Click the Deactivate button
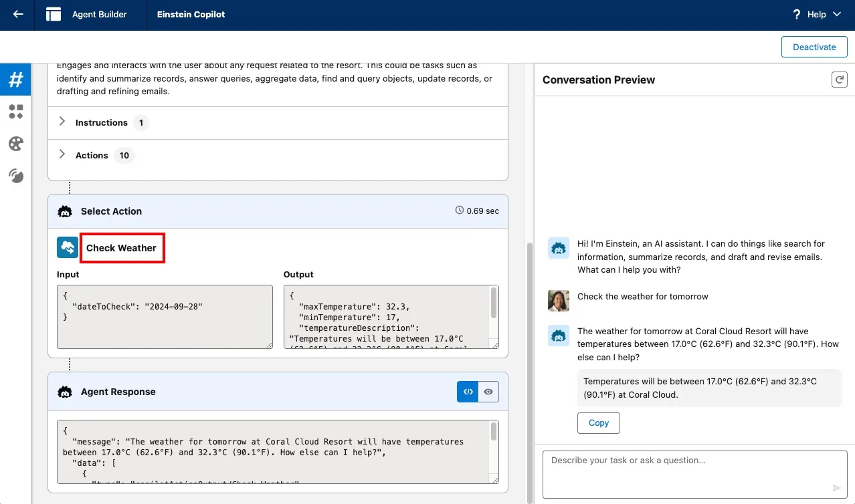This screenshot has height=504, width=855. pos(814,47)
